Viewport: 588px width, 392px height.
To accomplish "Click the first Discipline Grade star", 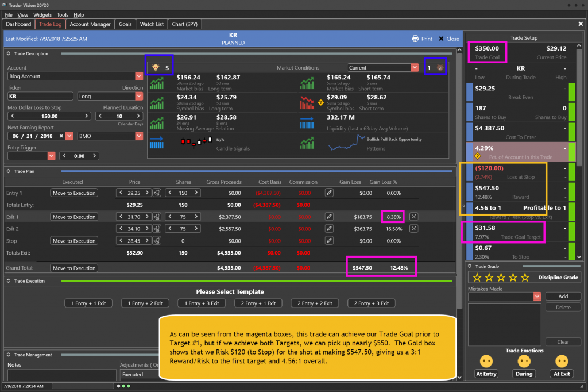I will click(x=477, y=278).
